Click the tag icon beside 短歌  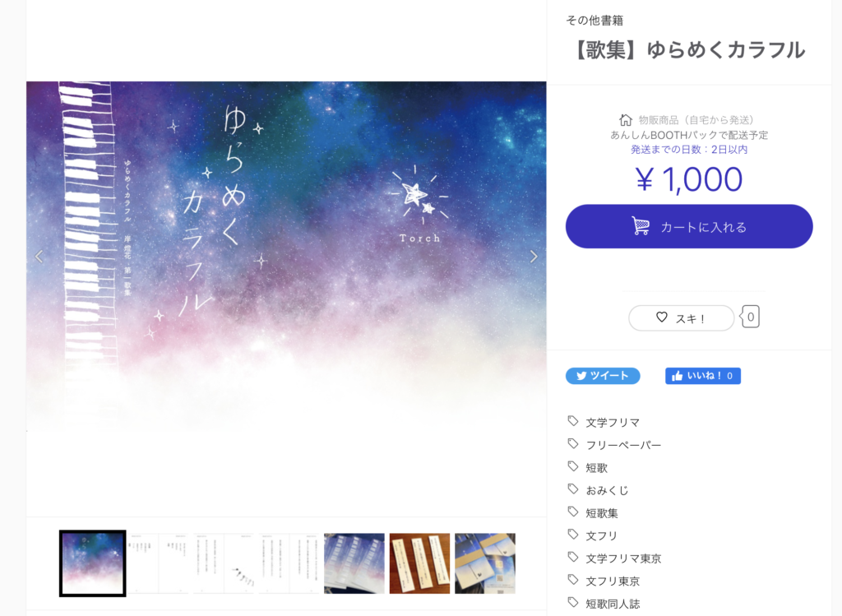click(x=573, y=466)
